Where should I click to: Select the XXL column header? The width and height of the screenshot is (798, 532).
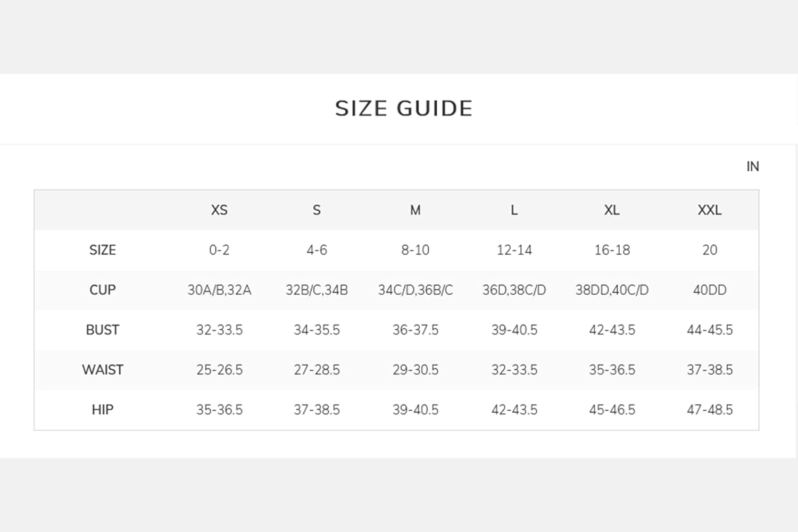click(x=710, y=210)
